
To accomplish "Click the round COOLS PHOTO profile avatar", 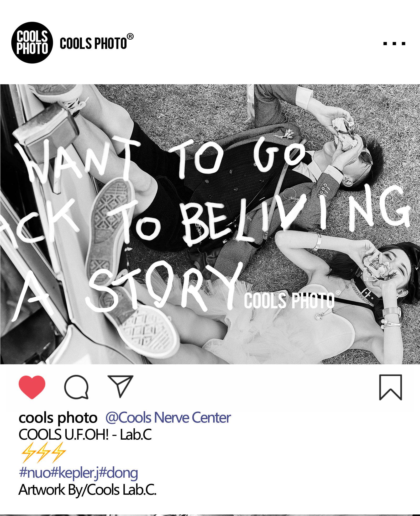I will point(32,43).
